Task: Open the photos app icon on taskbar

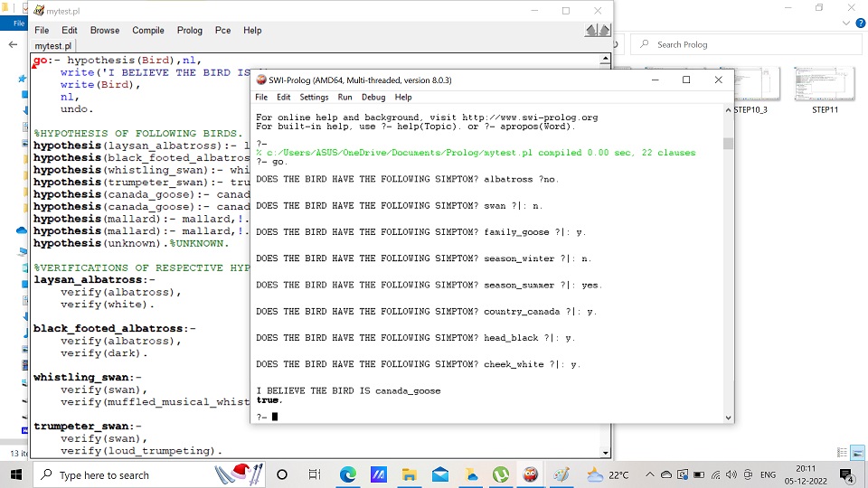Action: 471,474
